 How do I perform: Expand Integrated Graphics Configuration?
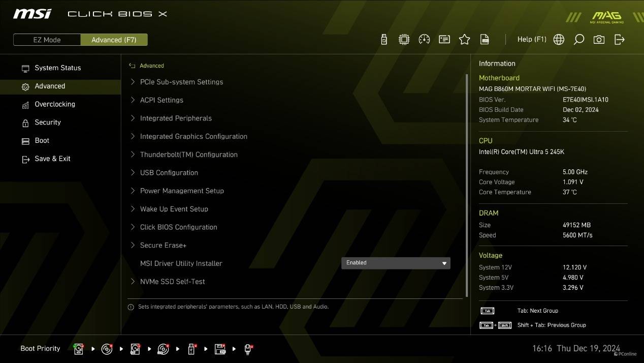pos(194,136)
